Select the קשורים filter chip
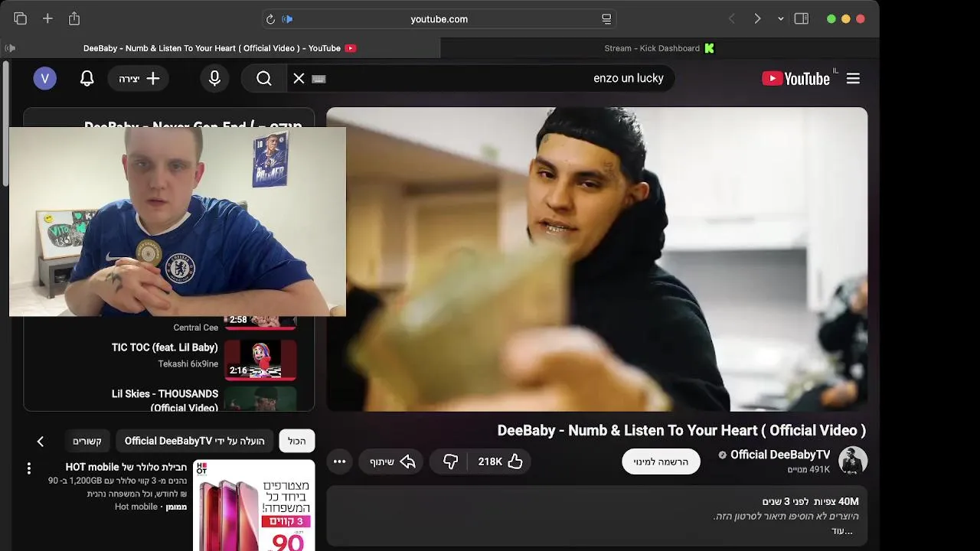 pos(87,441)
